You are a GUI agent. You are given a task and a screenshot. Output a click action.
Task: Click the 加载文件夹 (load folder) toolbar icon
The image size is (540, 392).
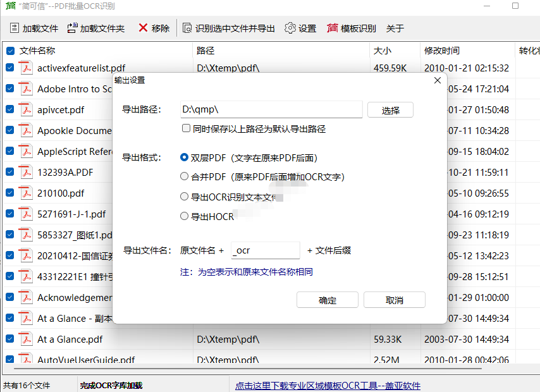pyautogui.click(x=72, y=28)
